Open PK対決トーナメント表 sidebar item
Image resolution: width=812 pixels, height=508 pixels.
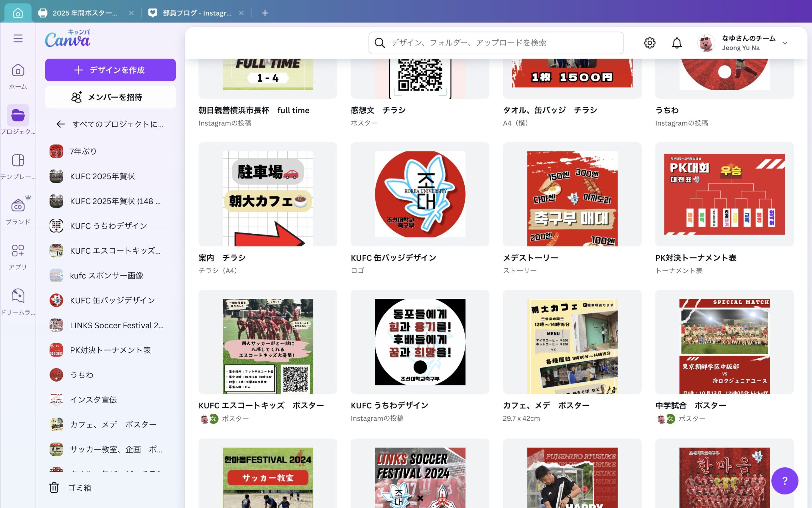(110, 350)
